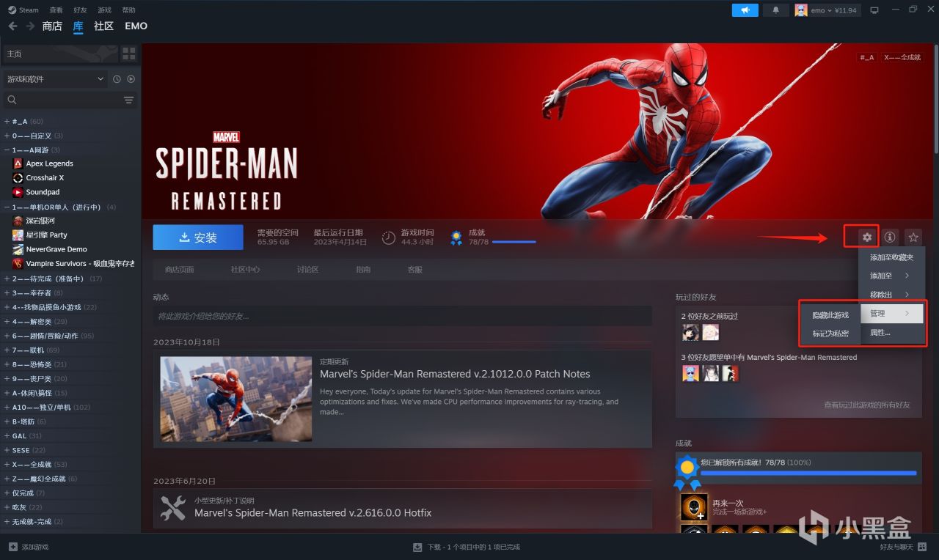Screen dimensions: 939x560
Task: Open the 游戏和软件 filter dropdown
Action: click(56, 79)
